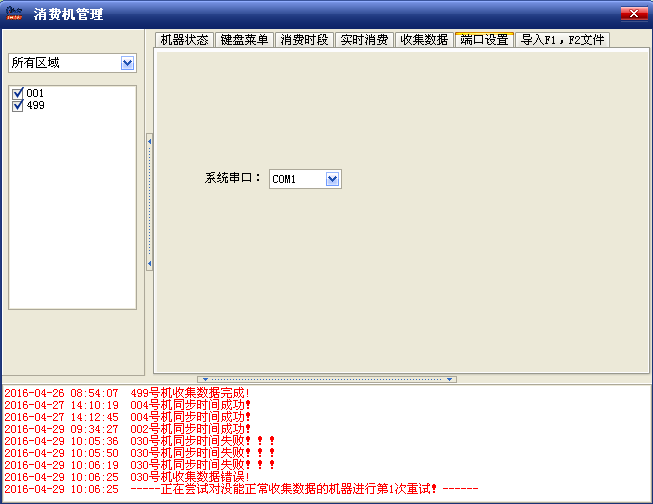
Task: Close the 消费机管理 window
Action: point(631,14)
